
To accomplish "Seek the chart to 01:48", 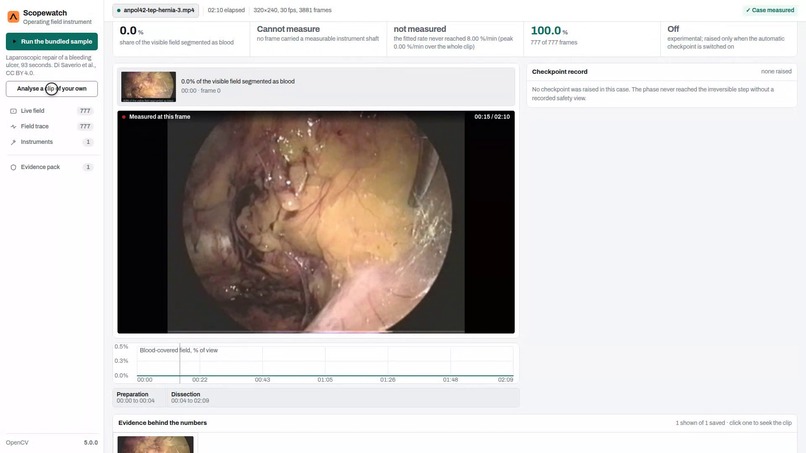I will pos(450,379).
